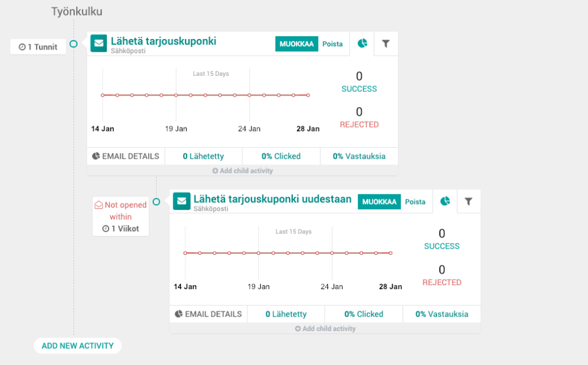Click the connector circle on 1 Tunnit node
588x365 pixels.
73,43
